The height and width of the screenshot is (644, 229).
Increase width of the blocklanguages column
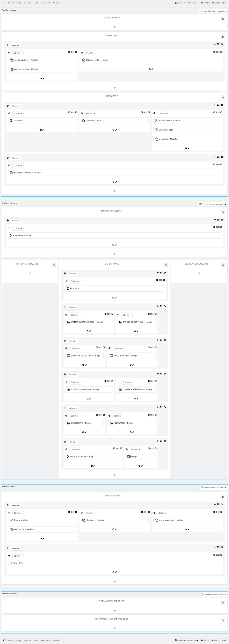point(76,52)
